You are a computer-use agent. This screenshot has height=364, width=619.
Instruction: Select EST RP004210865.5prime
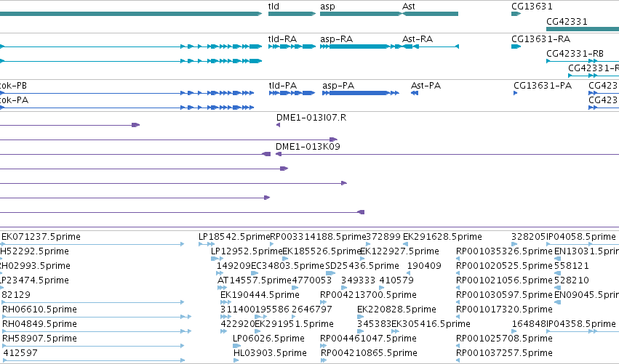tap(369, 353)
